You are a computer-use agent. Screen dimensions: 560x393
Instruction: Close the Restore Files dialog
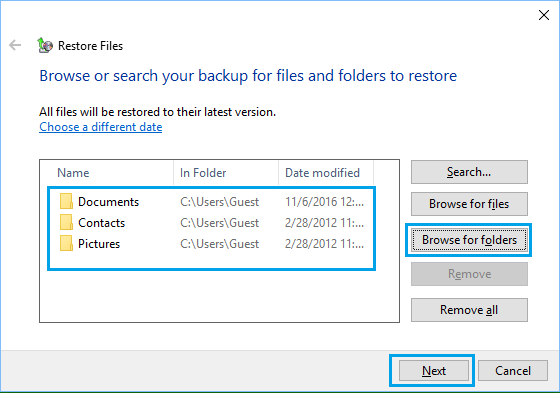tap(544, 15)
